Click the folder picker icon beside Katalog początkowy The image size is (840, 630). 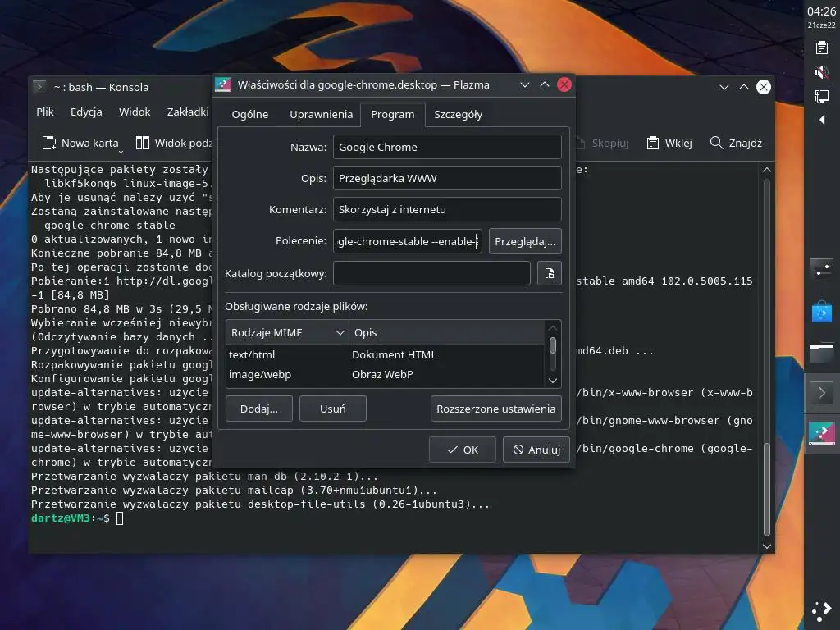(x=550, y=273)
